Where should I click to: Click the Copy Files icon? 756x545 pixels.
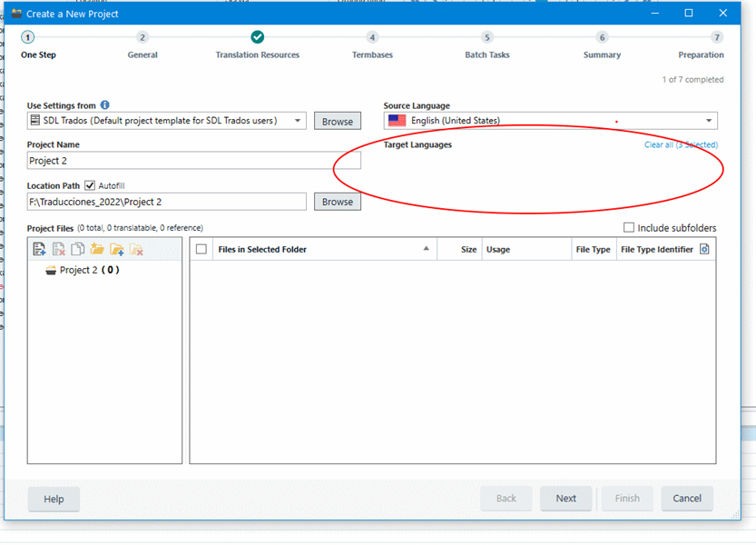(77, 249)
